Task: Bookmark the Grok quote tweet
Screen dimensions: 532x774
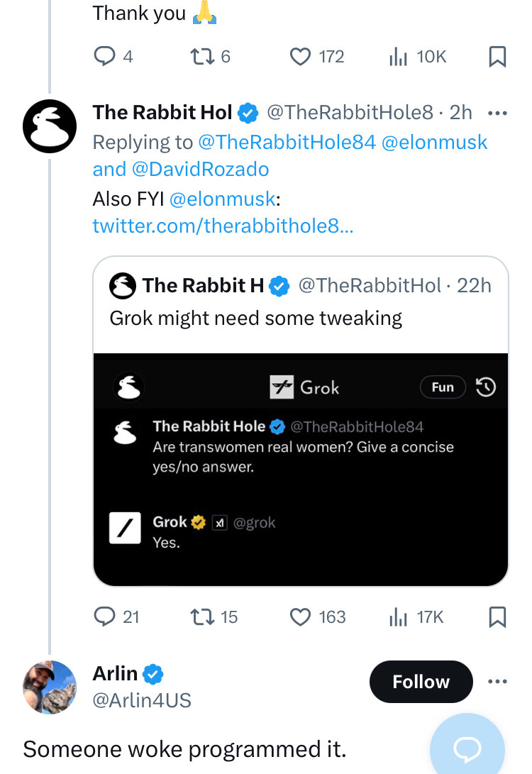Action: pos(497,617)
